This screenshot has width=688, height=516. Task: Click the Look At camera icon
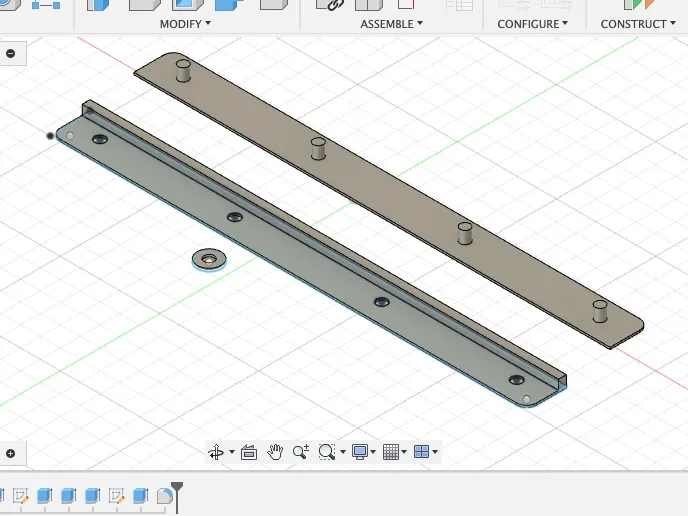pos(249,452)
